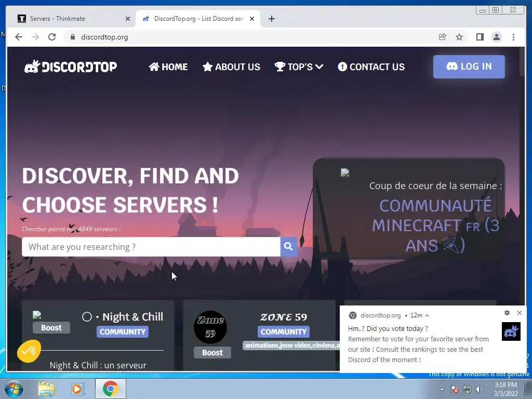The image size is (532, 399).
Task: Close the discordtop.org notification
Action: click(520, 313)
